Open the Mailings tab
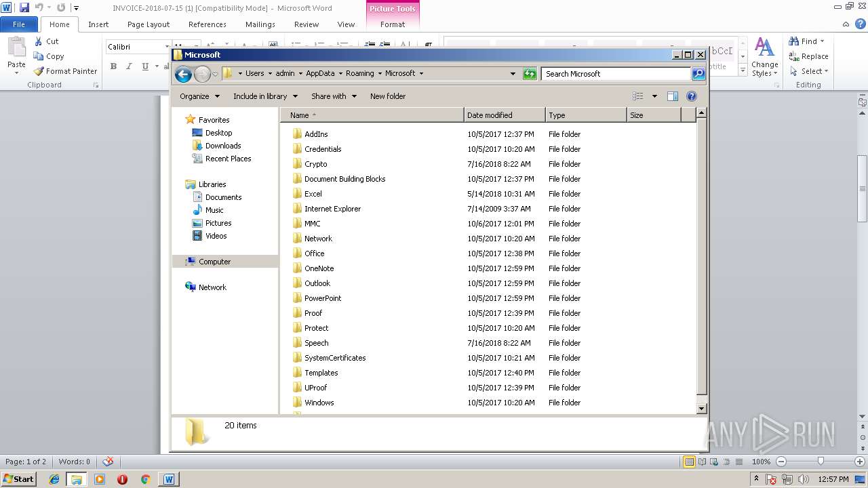This screenshot has height=488, width=868. [x=260, y=24]
